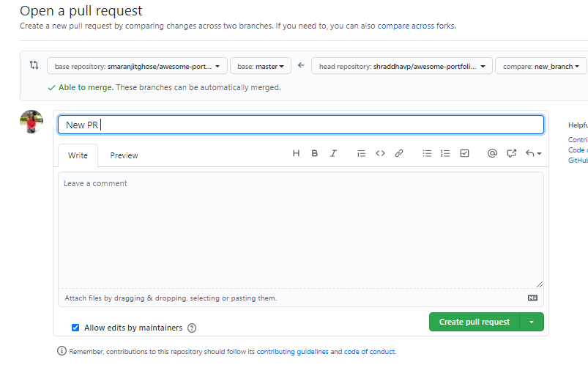588x365 pixels.
Task: Insert bulleted list icon
Action: tap(427, 153)
